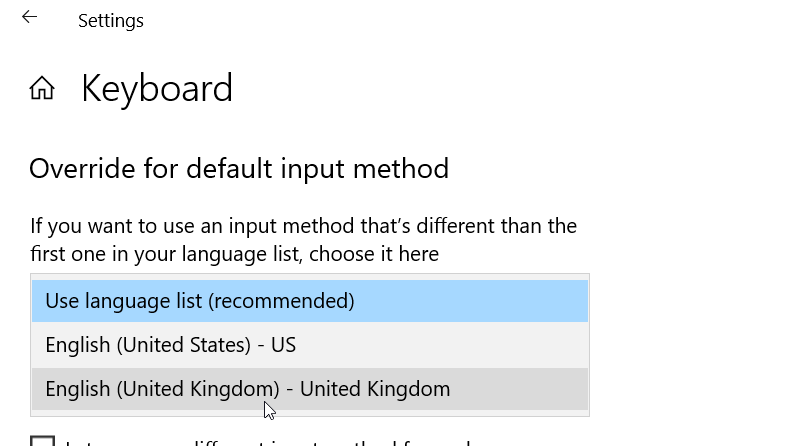
Task: Click the Home icon beside Keyboard
Action: [42, 89]
